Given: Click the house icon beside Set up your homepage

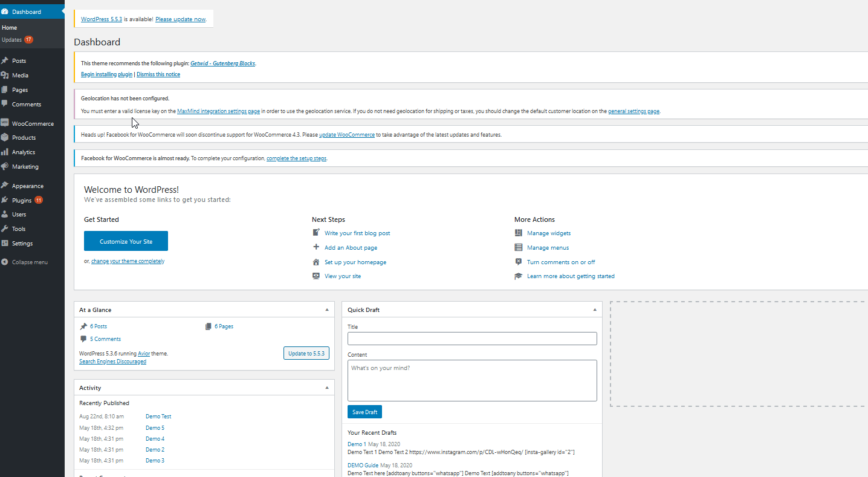Looking at the screenshot, I should 316,262.
